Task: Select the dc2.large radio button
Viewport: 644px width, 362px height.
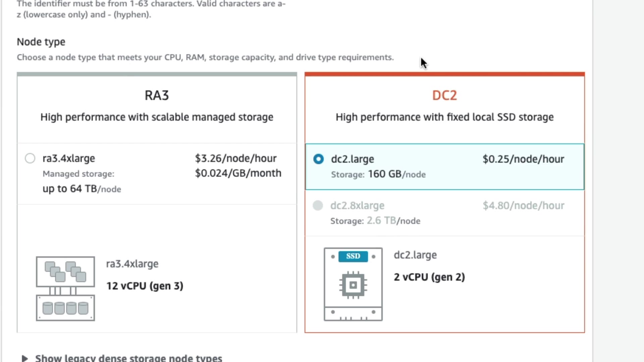Action: tap(318, 159)
